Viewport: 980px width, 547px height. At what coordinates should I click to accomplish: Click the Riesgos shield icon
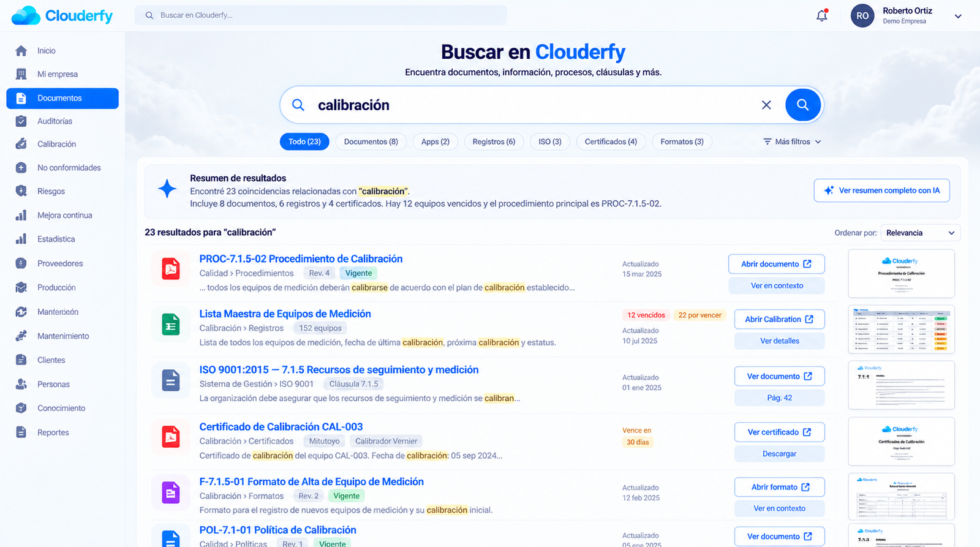coord(21,191)
